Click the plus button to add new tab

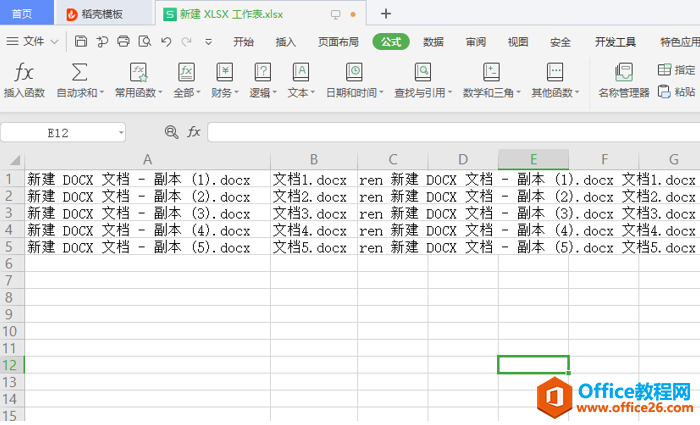(386, 14)
